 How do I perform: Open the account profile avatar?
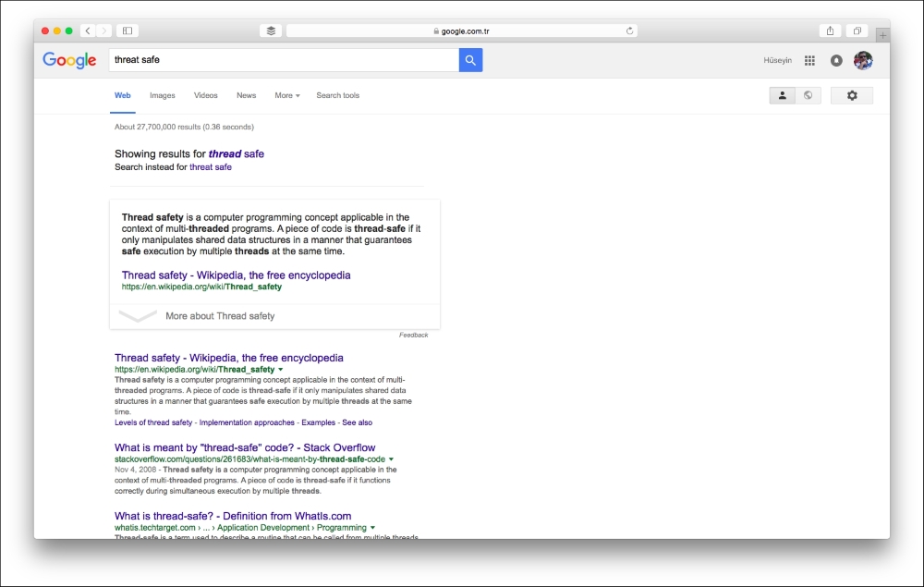[x=863, y=60]
